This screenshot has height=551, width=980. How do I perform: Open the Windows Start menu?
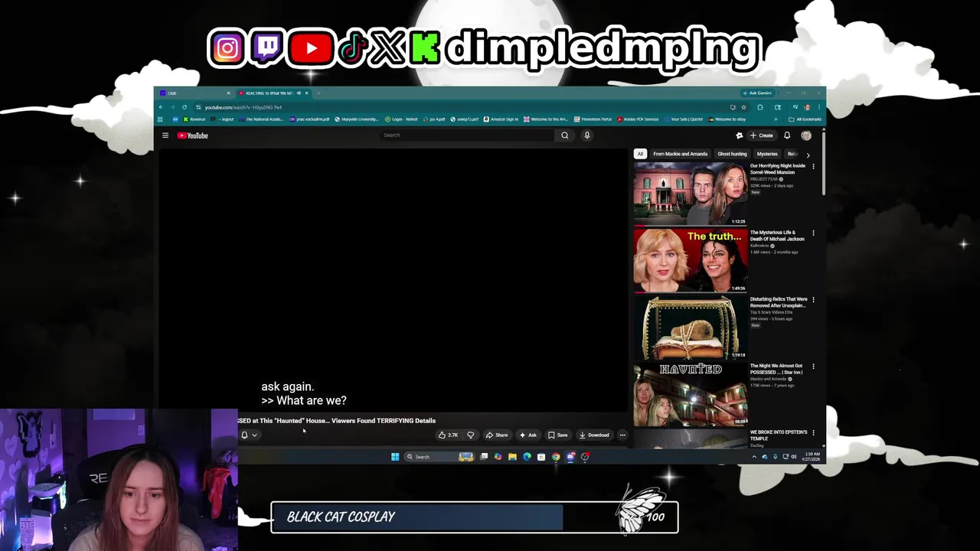click(x=395, y=457)
